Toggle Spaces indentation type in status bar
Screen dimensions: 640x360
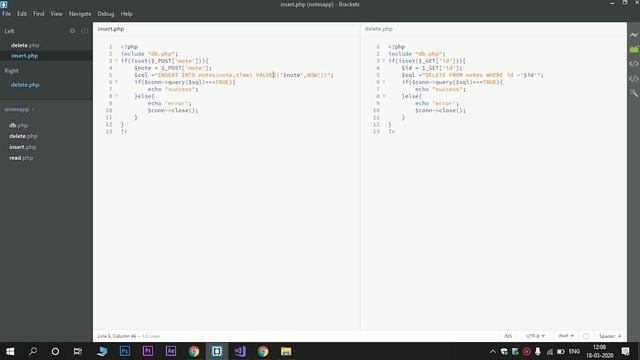point(607,336)
